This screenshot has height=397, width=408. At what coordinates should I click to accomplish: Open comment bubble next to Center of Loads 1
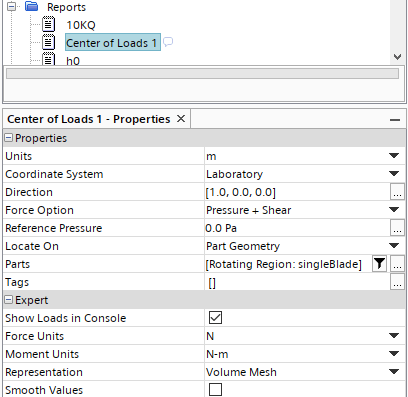[x=168, y=42]
